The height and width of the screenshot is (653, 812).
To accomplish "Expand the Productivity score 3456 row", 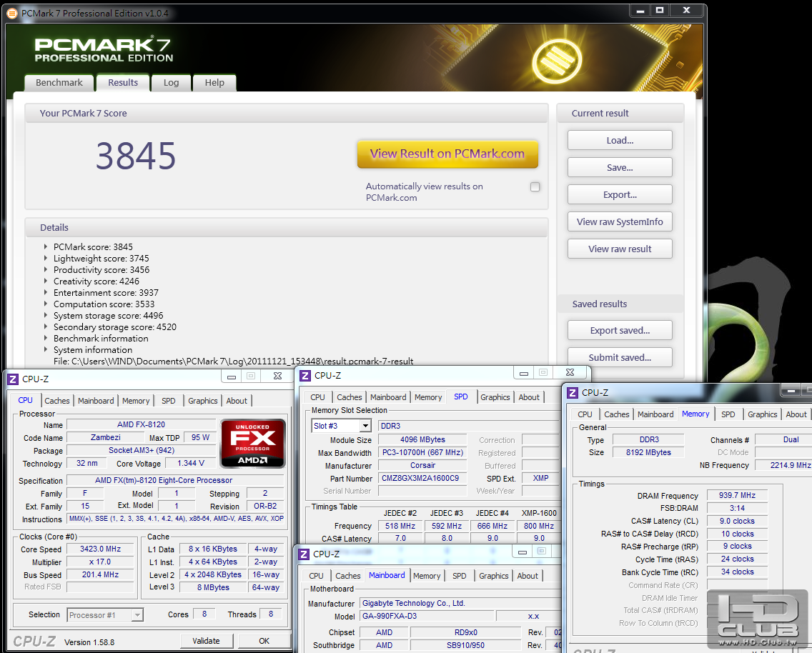I will tap(46, 269).
